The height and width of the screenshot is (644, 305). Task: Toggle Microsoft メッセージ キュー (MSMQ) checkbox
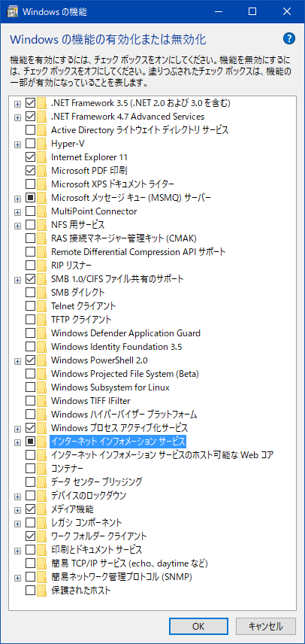click(x=30, y=199)
